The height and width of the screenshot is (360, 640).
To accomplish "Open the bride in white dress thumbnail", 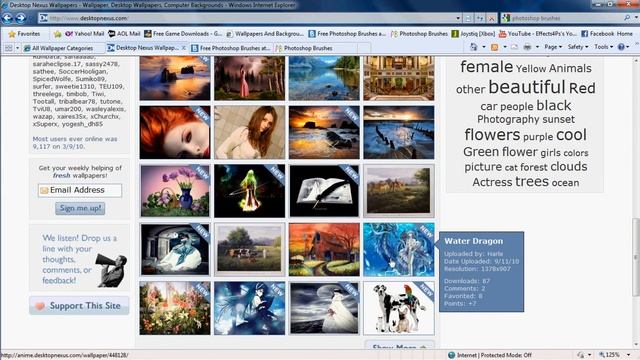I will click(x=324, y=308).
